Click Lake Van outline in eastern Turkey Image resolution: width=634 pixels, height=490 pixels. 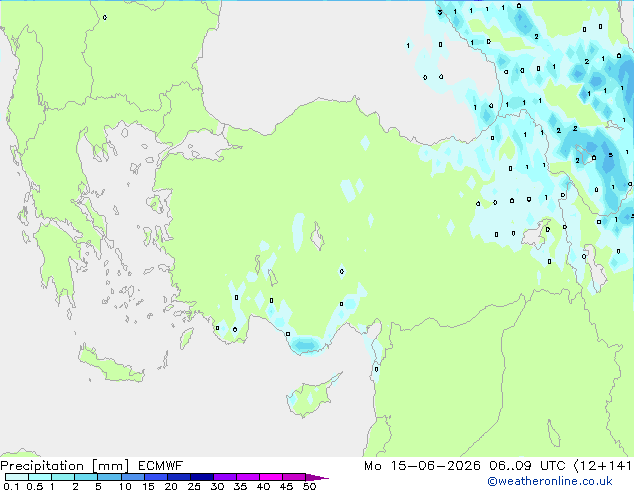pyautogui.click(x=535, y=234)
